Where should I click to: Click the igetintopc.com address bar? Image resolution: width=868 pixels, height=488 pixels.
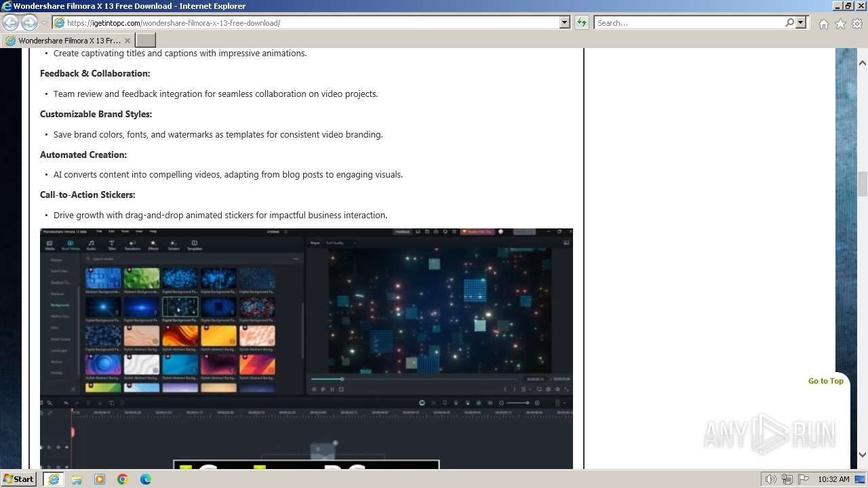point(305,23)
